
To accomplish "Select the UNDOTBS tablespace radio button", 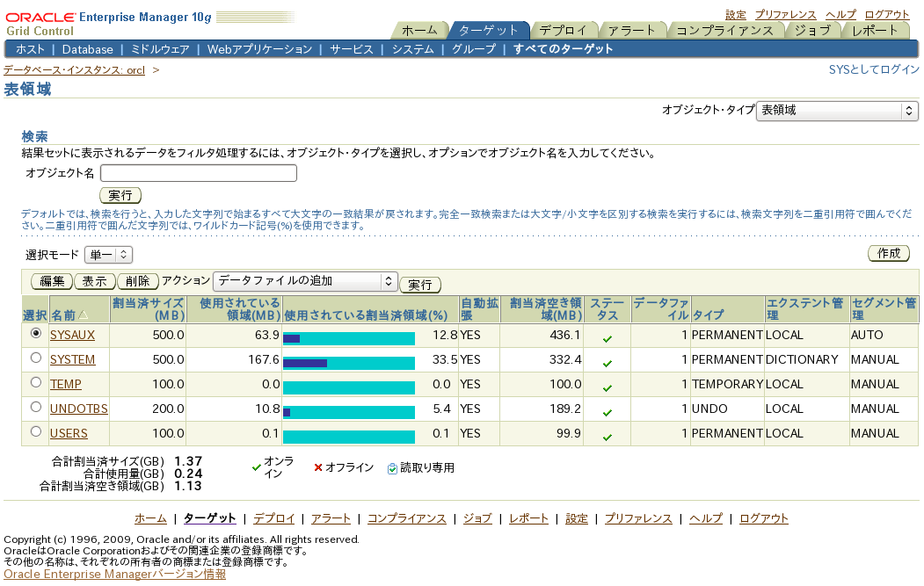I will coord(36,408).
